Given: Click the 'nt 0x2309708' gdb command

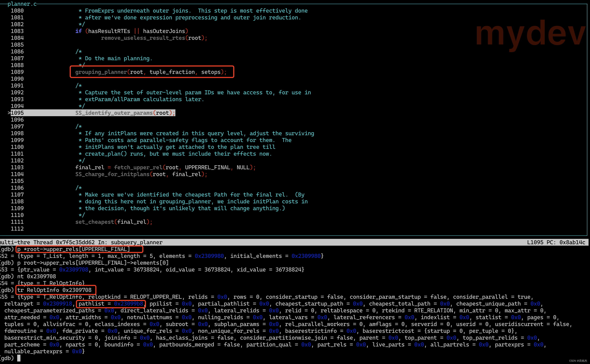Looking at the screenshot, I should click(x=36, y=277).
